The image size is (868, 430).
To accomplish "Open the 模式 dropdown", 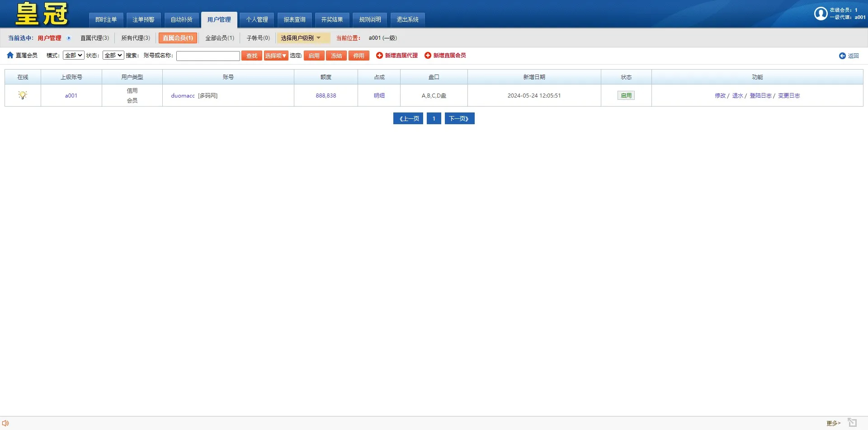I will coord(73,55).
